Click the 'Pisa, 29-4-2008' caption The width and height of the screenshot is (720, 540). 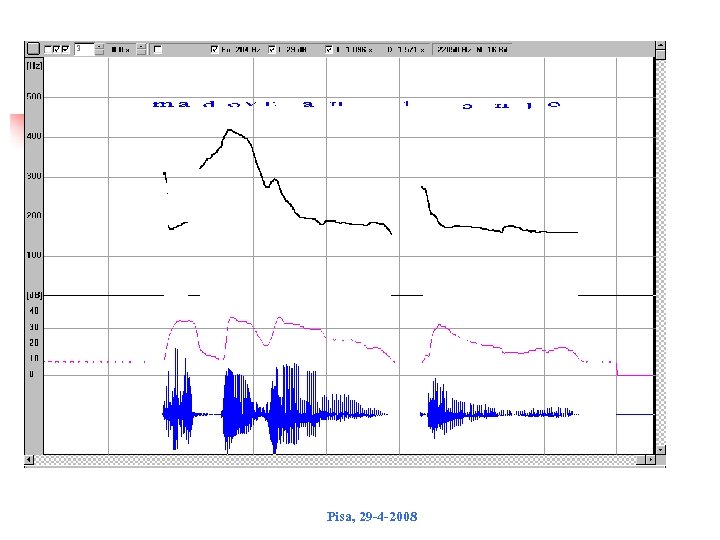coord(372,517)
